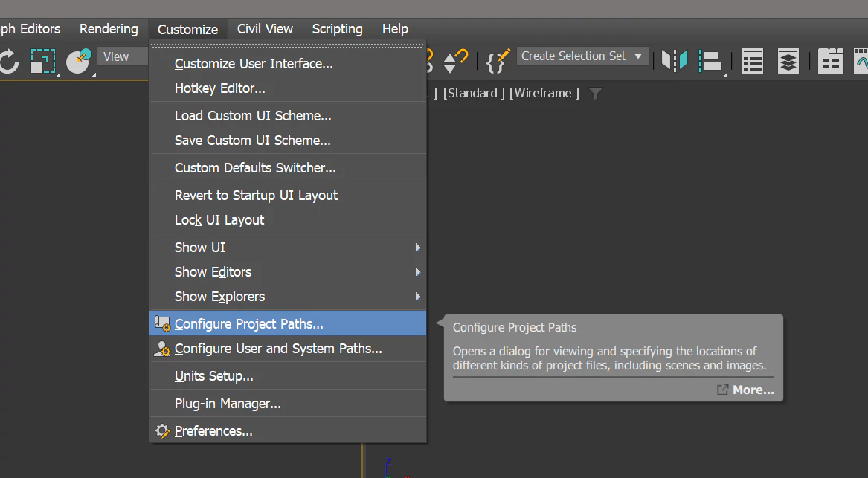Click the Configure Project Paths icon

click(x=161, y=323)
